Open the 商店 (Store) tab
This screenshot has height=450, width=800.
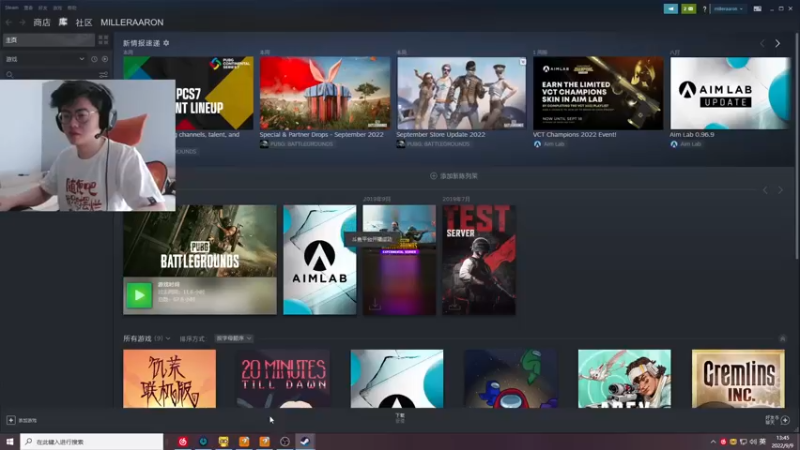[x=42, y=22]
